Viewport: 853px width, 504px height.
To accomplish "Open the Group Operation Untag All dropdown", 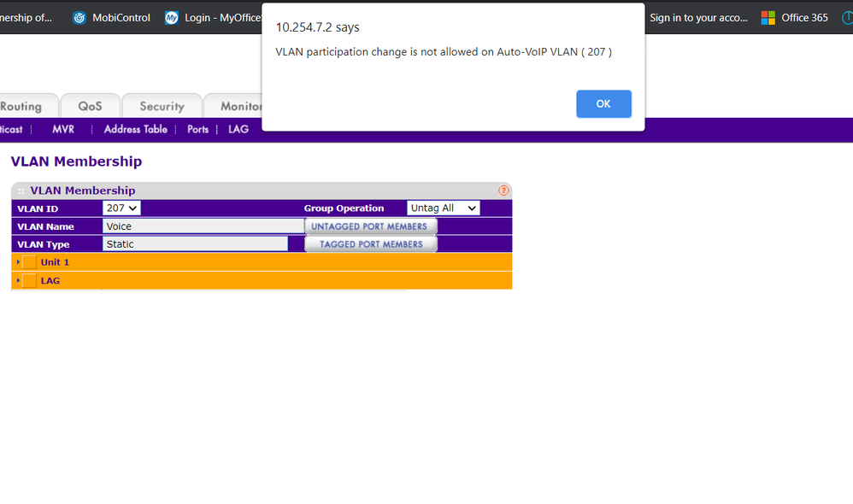I will tap(443, 208).
